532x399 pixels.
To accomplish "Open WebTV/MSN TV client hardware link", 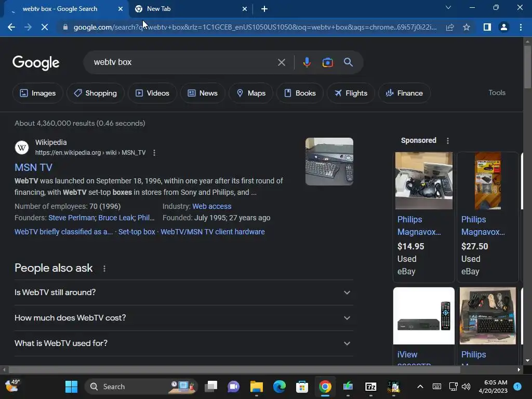I will point(212,232).
